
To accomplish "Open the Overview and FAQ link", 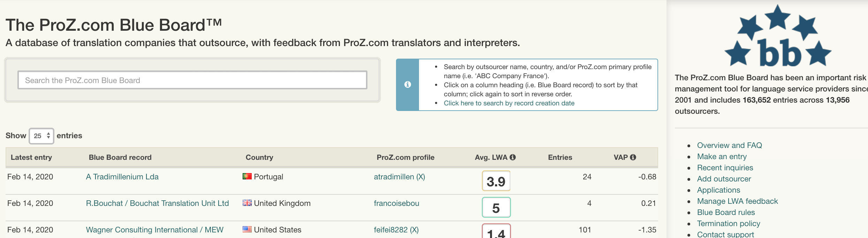I will click(x=730, y=145).
